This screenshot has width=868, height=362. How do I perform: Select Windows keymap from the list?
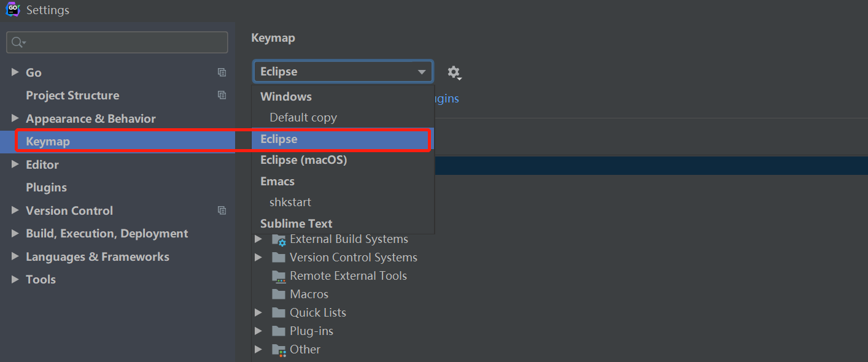[343, 96]
